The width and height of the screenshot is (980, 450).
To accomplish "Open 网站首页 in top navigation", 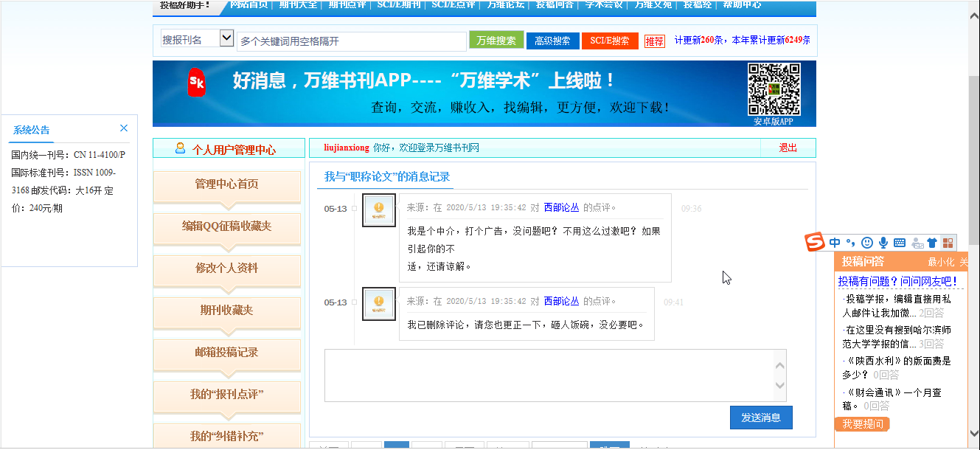I will [249, 4].
